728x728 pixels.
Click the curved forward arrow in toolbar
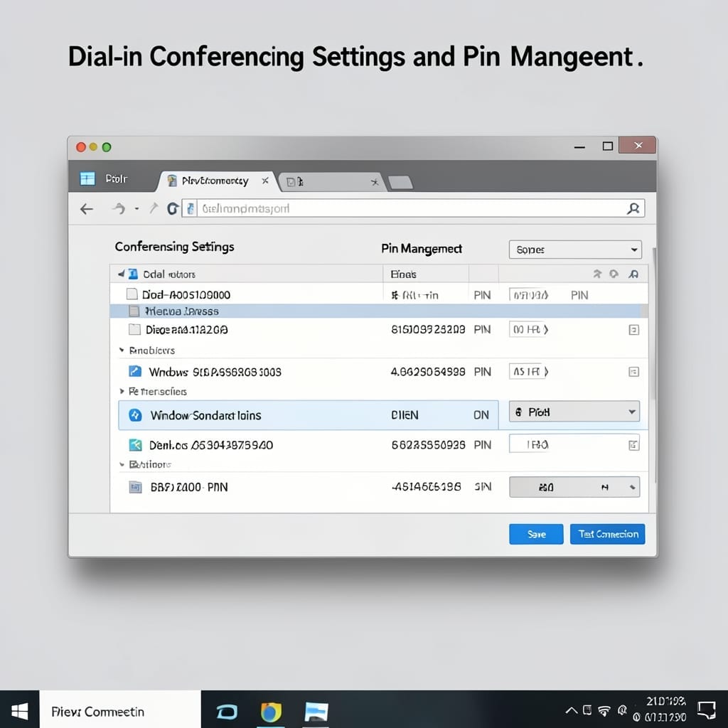[119, 208]
